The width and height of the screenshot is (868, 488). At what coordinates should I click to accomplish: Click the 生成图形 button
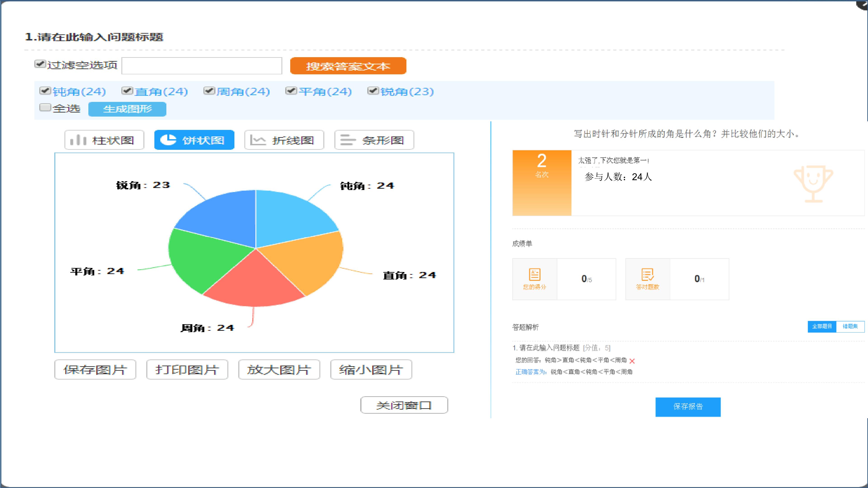coord(127,109)
